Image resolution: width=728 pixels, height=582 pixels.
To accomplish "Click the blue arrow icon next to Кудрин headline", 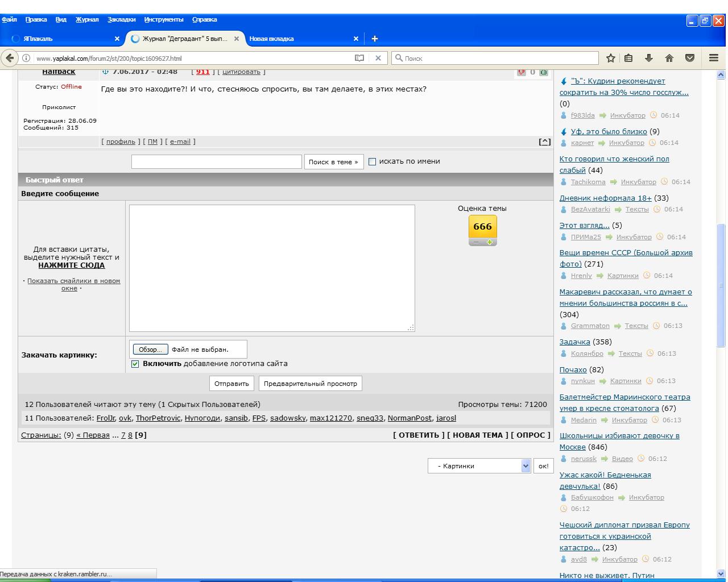I will click(564, 81).
